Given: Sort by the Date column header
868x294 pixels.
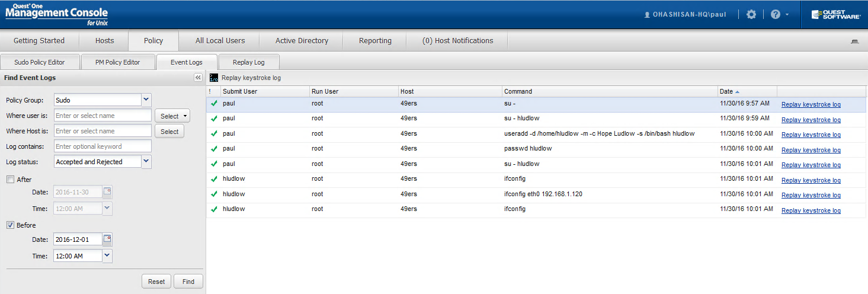Looking at the screenshot, I should 726,91.
